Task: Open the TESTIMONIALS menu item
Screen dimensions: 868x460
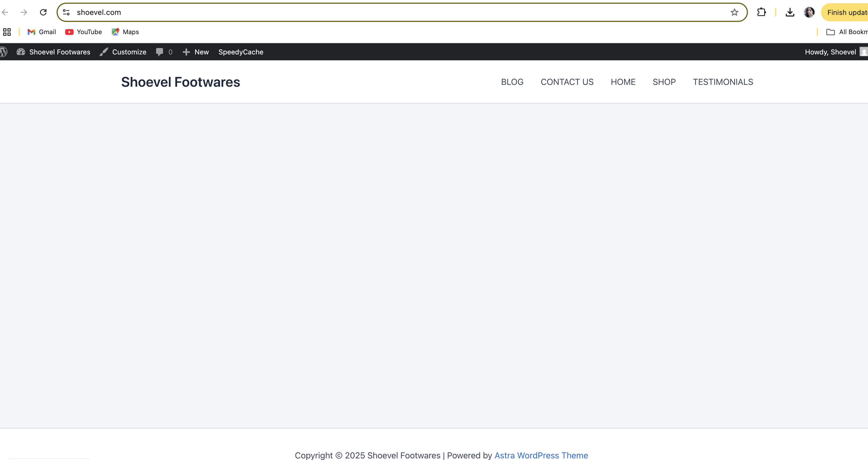Action: pos(723,82)
